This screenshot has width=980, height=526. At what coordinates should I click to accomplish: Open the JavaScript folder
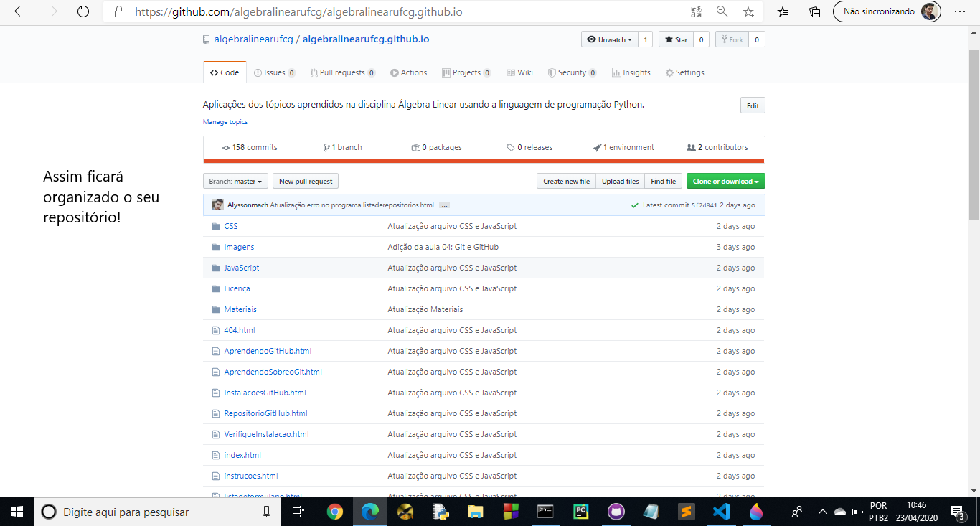point(242,268)
